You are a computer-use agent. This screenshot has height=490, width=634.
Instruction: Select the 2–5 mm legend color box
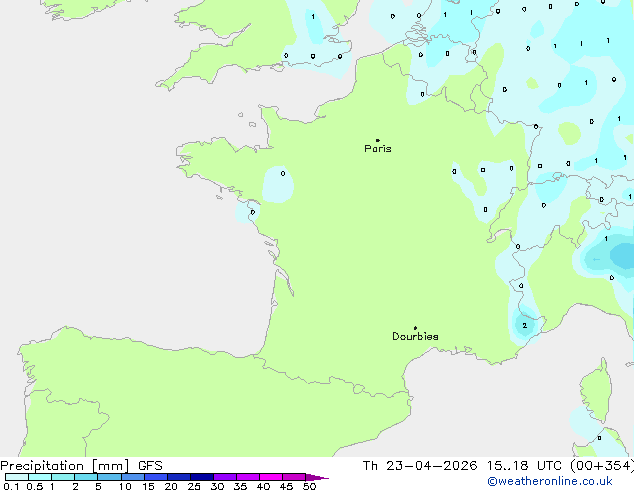pos(86,477)
